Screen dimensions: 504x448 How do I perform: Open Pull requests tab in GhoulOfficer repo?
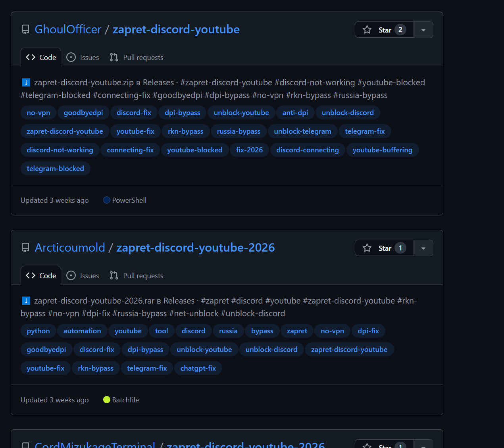tap(137, 57)
